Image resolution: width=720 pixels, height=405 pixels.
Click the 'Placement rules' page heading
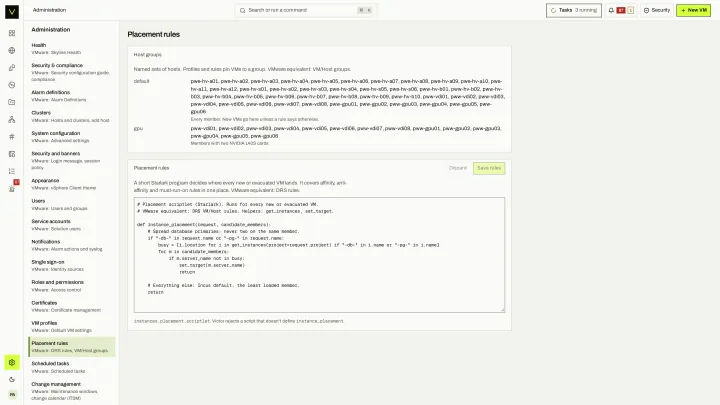(x=154, y=34)
